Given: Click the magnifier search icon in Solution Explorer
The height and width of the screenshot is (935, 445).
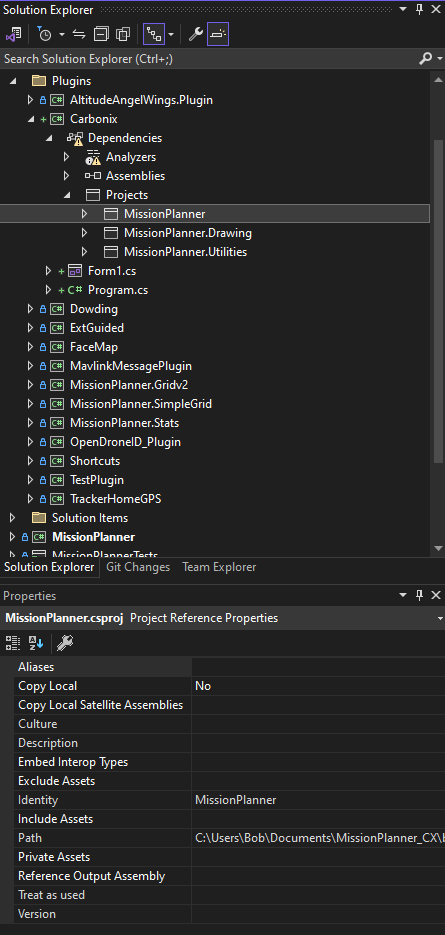Looking at the screenshot, I should coord(425,58).
